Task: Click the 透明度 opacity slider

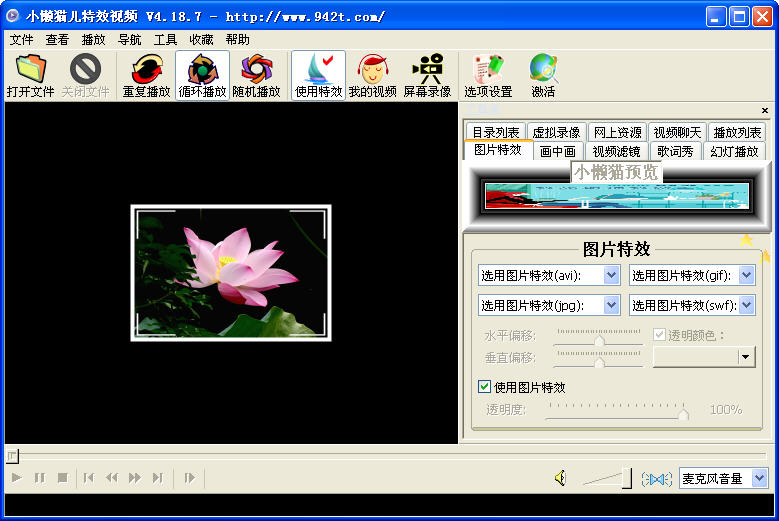Action: pyautogui.click(x=615, y=410)
